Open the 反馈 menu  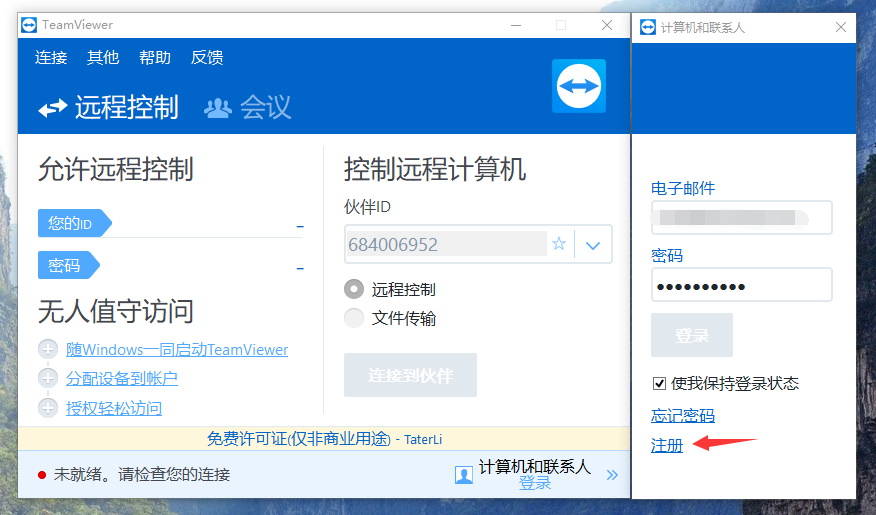tap(207, 57)
